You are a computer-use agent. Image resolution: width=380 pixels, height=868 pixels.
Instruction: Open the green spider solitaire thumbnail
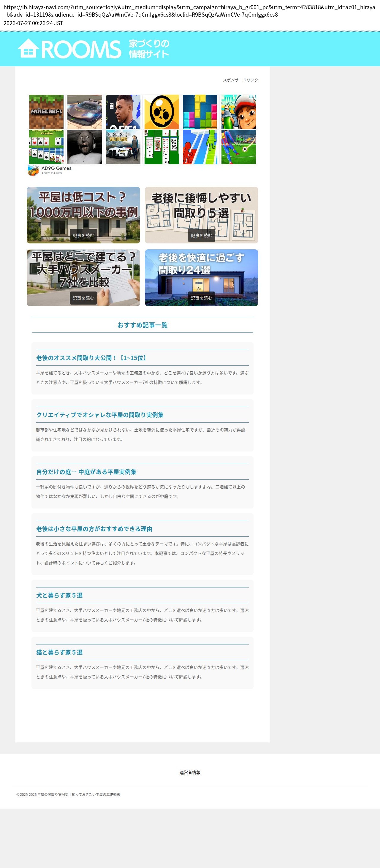(162, 147)
